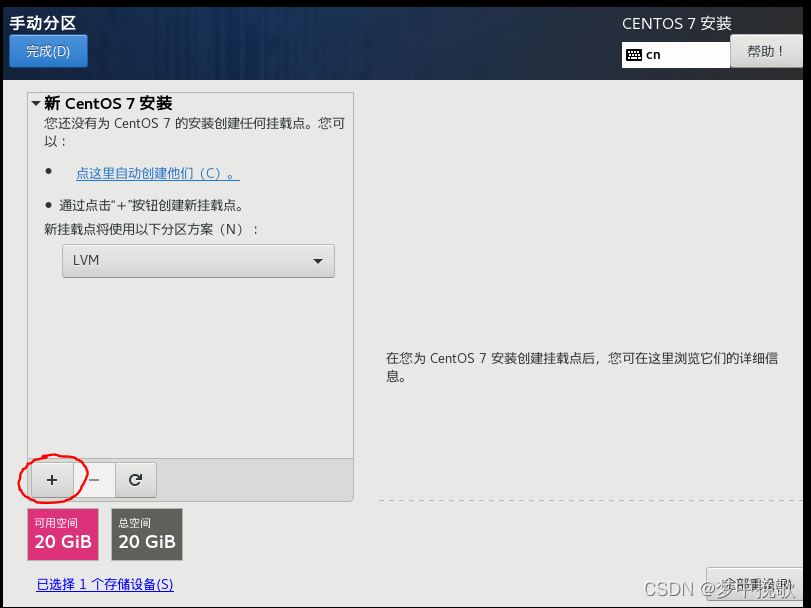Collapse the 新 CentOS 7 安装 section
The height and width of the screenshot is (608, 811).
click(x=36, y=103)
